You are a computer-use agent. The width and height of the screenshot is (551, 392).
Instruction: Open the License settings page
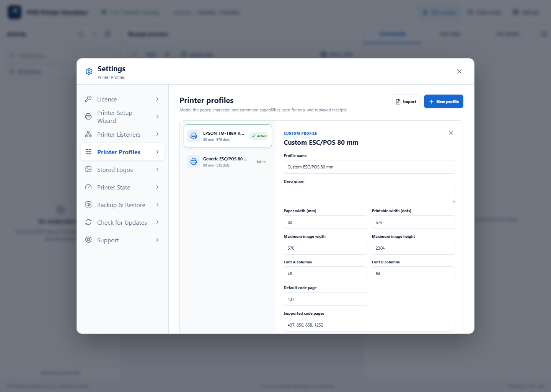tap(122, 99)
